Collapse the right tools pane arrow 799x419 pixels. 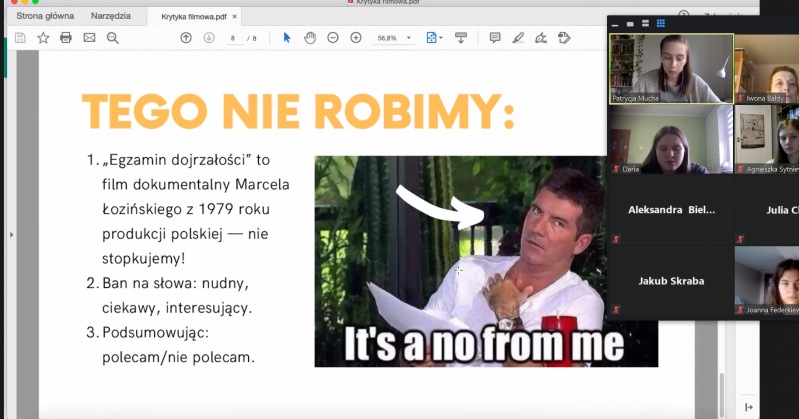(749, 407)
